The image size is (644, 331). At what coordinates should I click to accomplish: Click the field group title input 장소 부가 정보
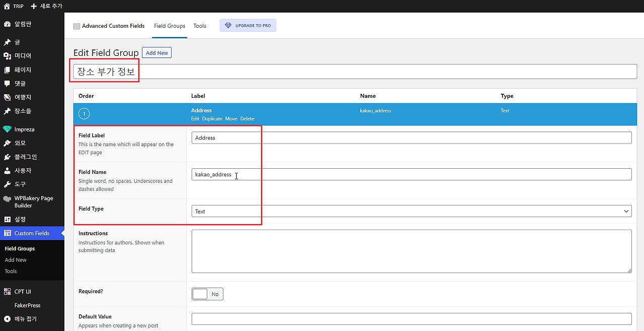(355, 72)
